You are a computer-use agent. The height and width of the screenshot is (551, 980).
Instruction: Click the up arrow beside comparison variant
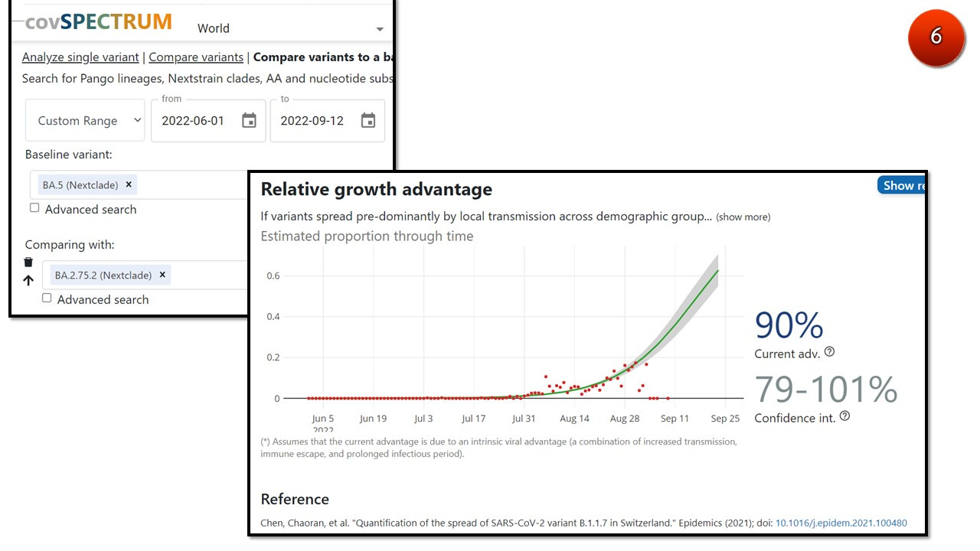coord(28,280)
